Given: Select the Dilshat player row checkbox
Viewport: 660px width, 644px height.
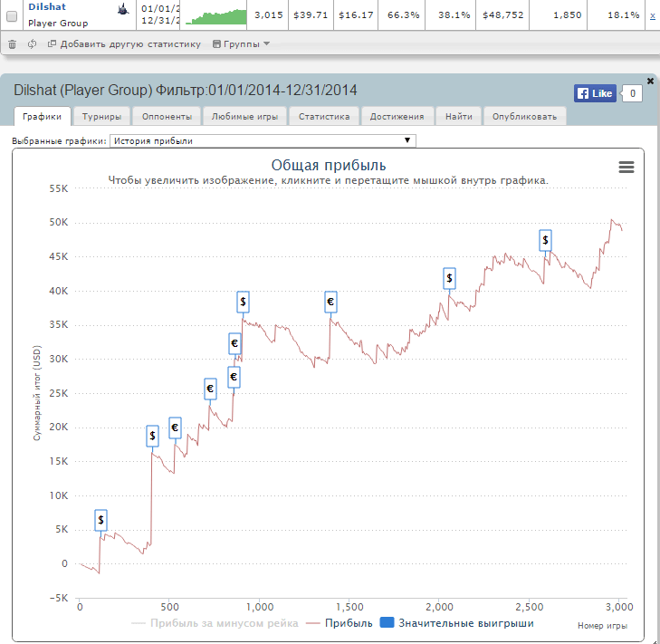Looking at the screenshot, I should click(12, 15).
